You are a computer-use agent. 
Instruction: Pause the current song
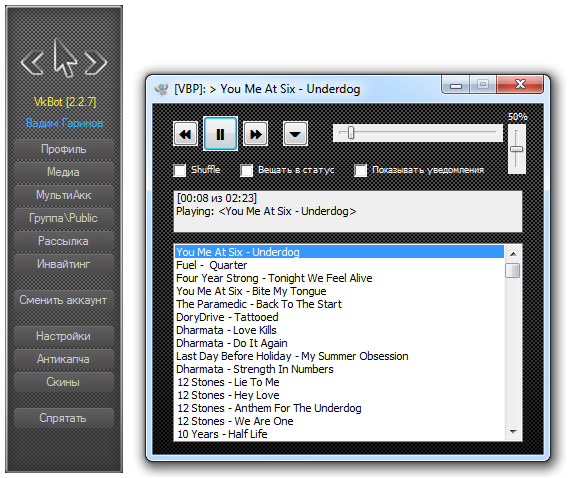pyautogui.click(x=220, y=134)
